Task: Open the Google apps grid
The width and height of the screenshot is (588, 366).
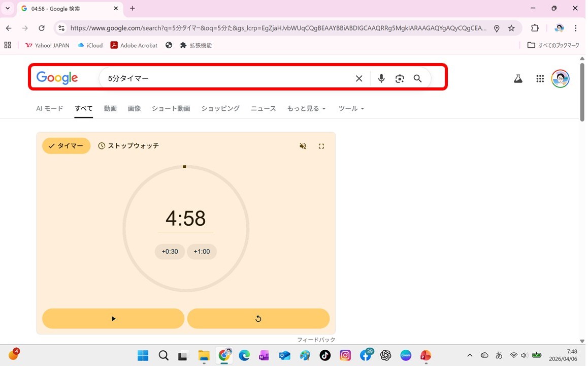Action: click(x=540, y=79)
